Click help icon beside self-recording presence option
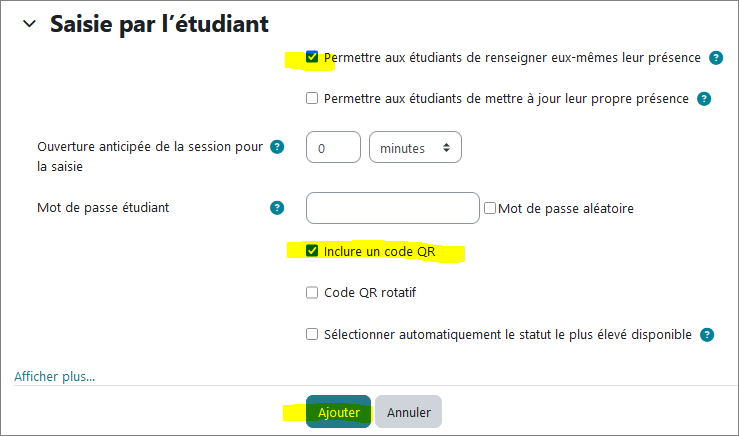 pos(716,58)
